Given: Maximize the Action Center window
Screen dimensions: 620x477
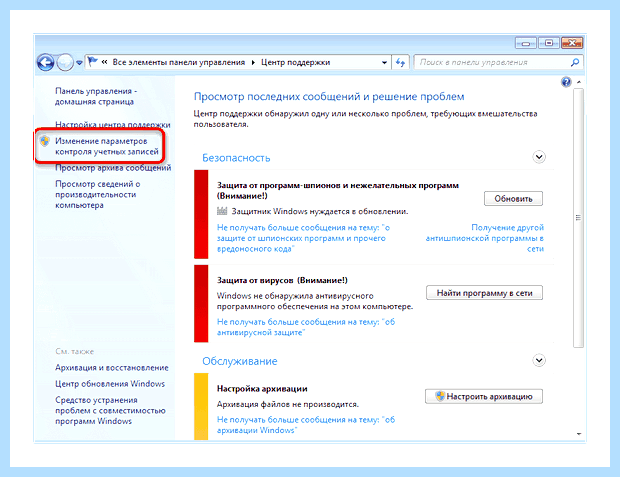Looking at the screenshot, I should [x=549, y=43].
